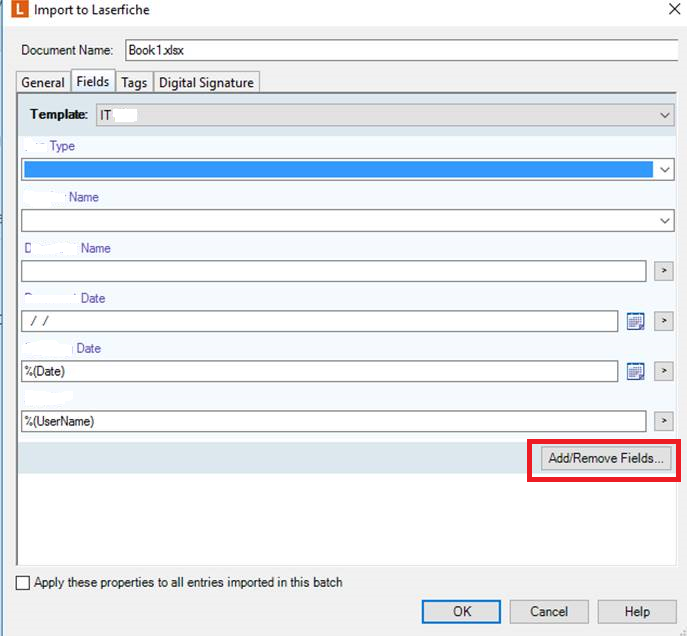
Task: Click the field containing %(Date)
Action: tap(319, 371)
